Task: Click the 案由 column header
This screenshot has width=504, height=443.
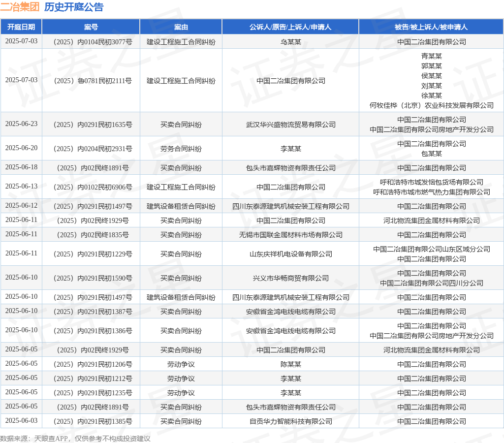Action: tap(181, 27)
